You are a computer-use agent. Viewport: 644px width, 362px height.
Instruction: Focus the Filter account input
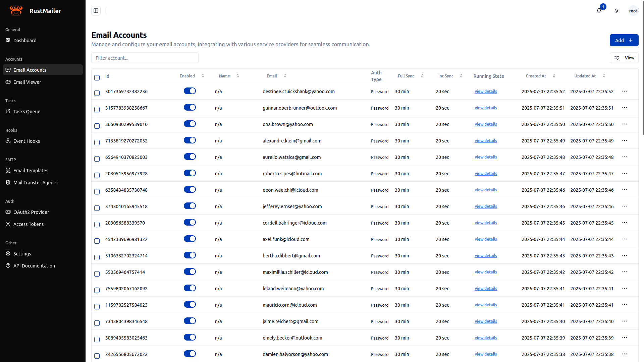pos(145,58)
